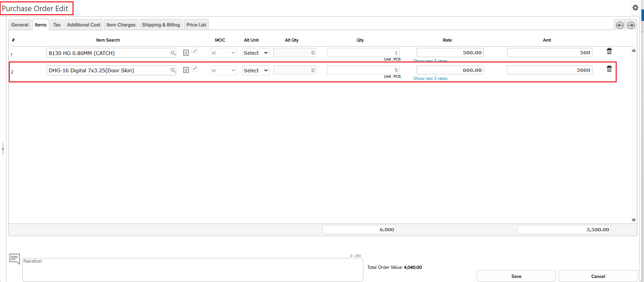Expand the collapsed left side panel handle
The width and height of the screenshot is (644, 282).
click(x=3, y=149)
